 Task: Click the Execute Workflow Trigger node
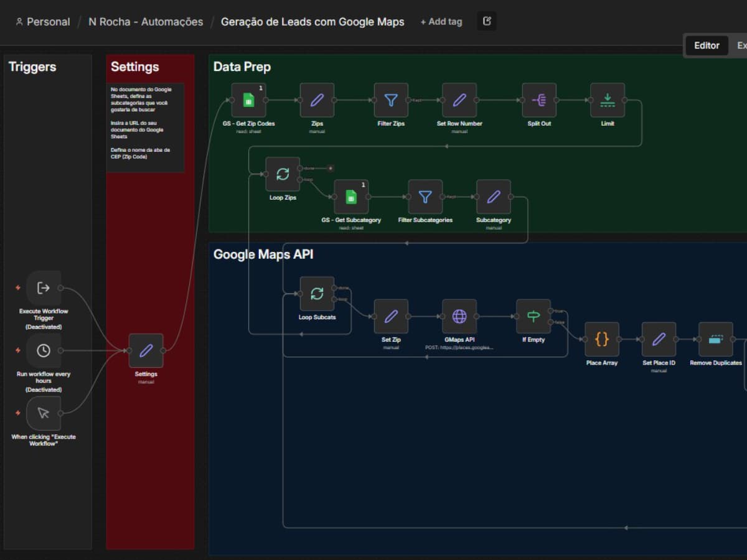point(44,288)
